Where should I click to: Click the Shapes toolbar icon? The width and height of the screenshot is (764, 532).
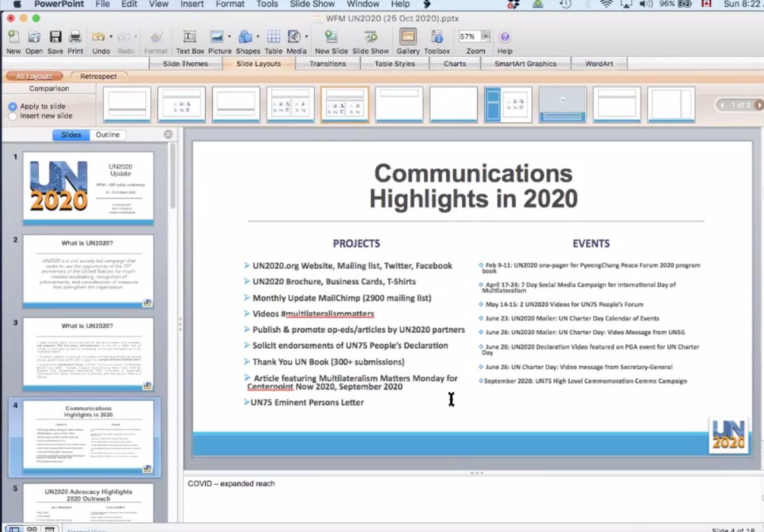tap(245, 38)
